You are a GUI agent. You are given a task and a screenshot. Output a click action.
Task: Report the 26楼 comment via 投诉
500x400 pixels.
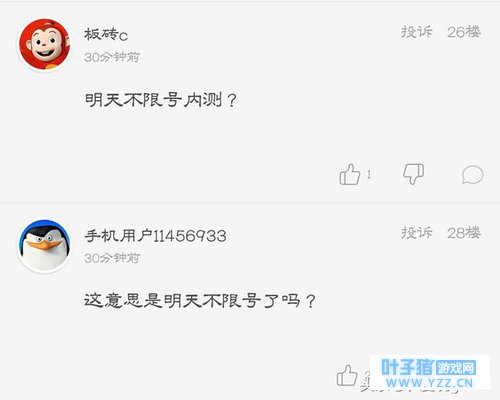[x=417, y=32]
